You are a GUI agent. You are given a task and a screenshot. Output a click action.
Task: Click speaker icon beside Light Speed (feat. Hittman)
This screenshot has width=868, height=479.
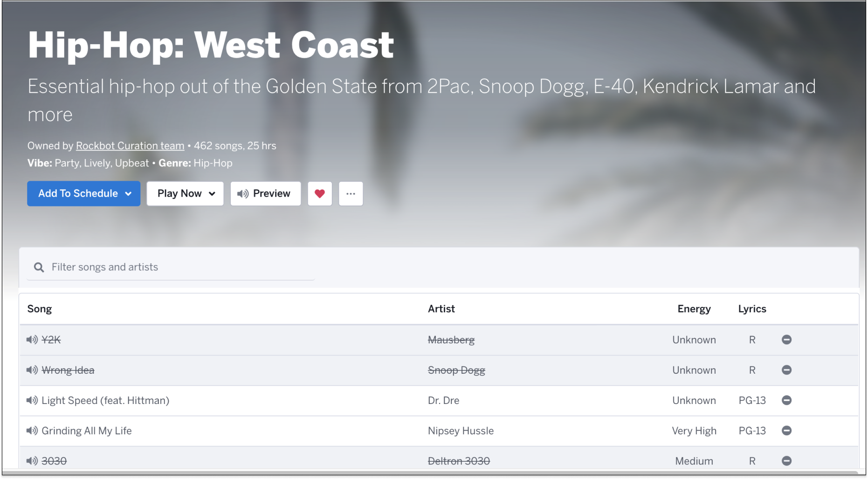pyautogui.click(x=32, y=400)
